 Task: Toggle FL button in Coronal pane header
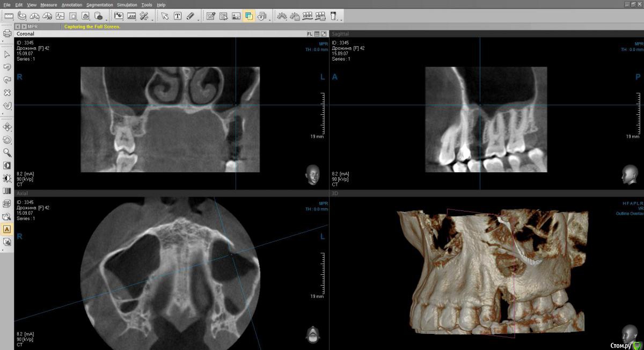pos(310,34)
